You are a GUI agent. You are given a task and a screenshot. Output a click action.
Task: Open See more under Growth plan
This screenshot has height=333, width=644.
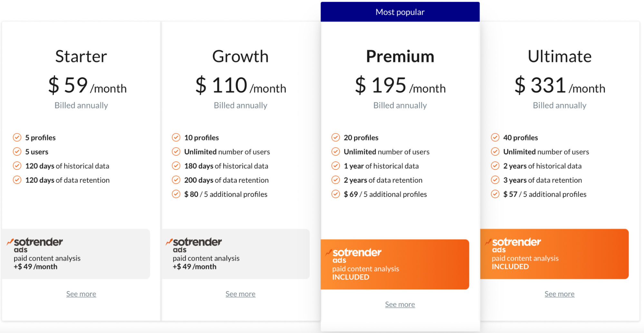pyautogui.click(x=240, y=294)
